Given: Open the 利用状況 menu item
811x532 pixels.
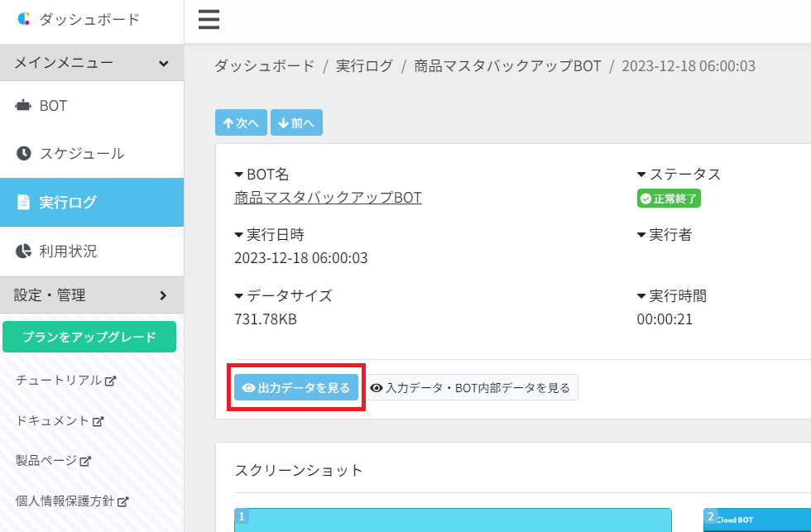Looking at the screenshot, I should pos(92,252).
